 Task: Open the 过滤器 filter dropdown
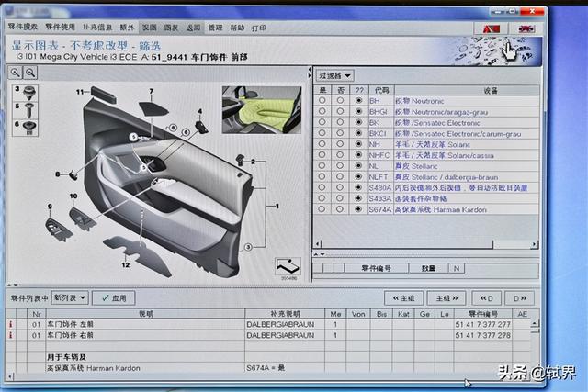tap(334, 75)
